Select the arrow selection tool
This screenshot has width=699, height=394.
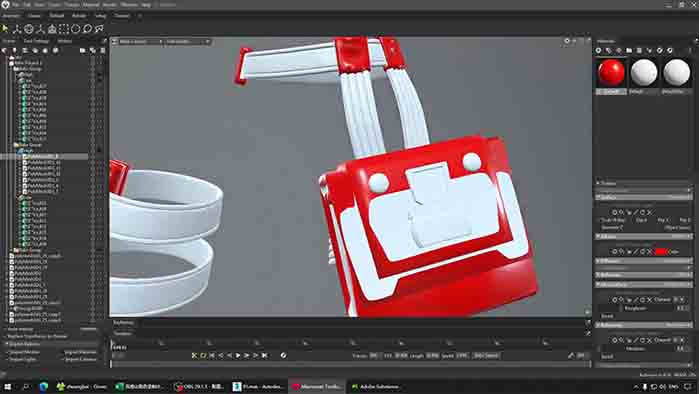coord(5,29)
